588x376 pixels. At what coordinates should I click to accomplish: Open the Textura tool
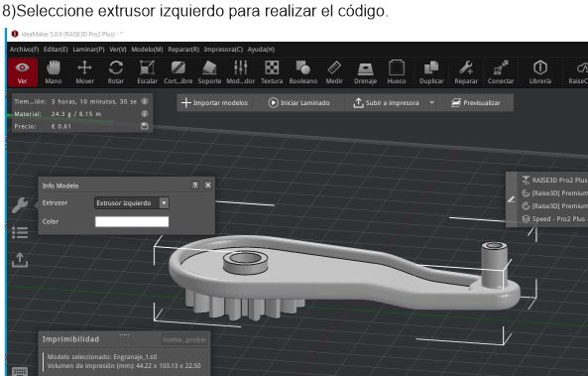tap(272, 72)
